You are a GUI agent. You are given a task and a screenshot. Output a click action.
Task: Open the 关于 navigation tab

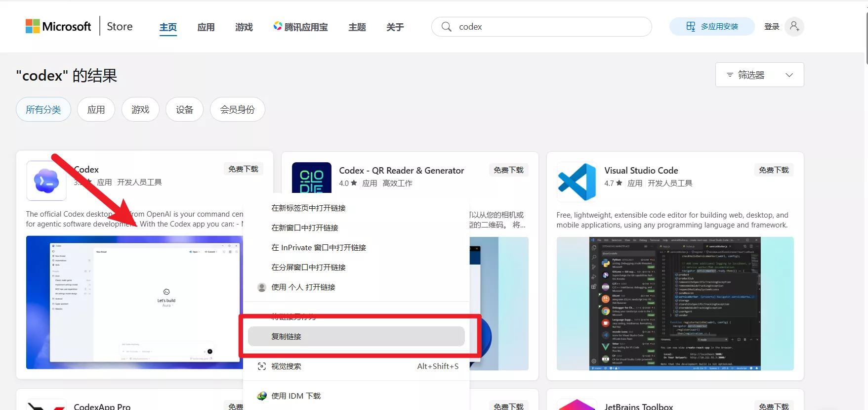(395, 27)
